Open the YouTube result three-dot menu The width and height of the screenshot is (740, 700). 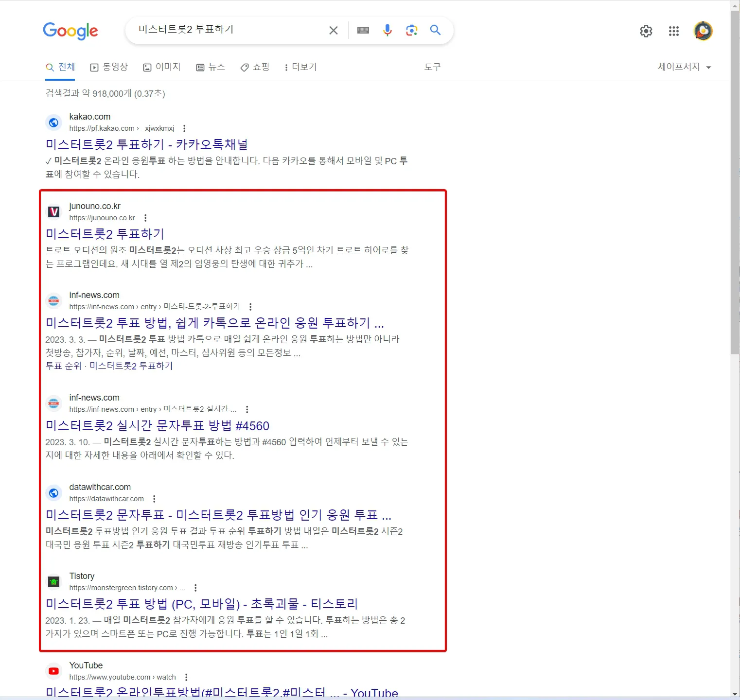tap(186, 677)
